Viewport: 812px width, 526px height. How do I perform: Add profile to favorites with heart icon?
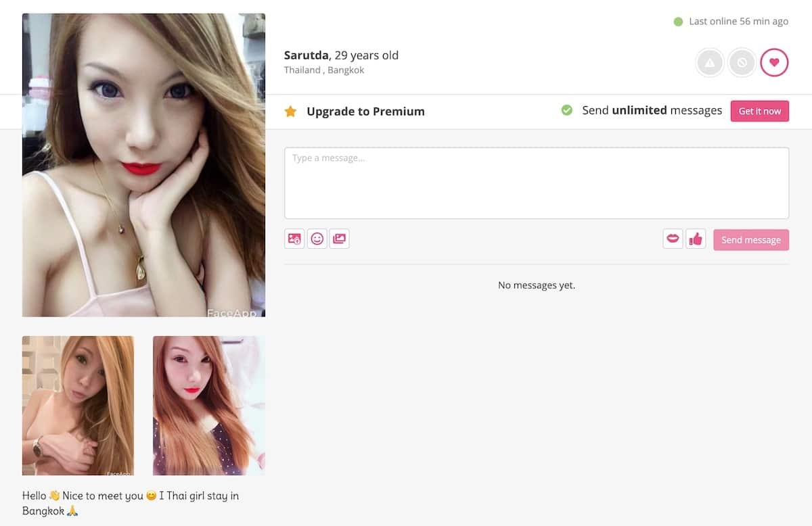pyautogui.click(x=774, y=63)
